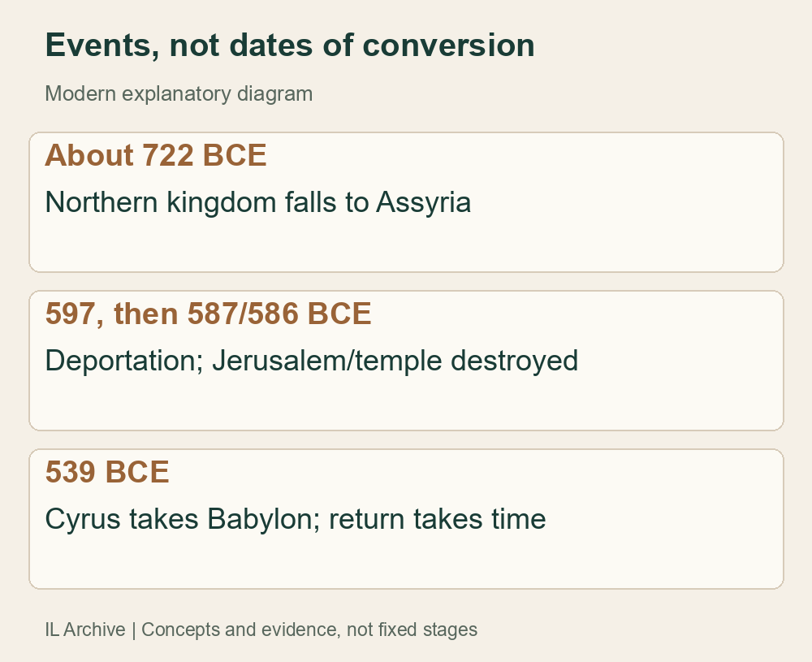Viewport: 812px width, 662px height.
Task: Open the '597, then 587/586 BCE' card
Action: 406,361
